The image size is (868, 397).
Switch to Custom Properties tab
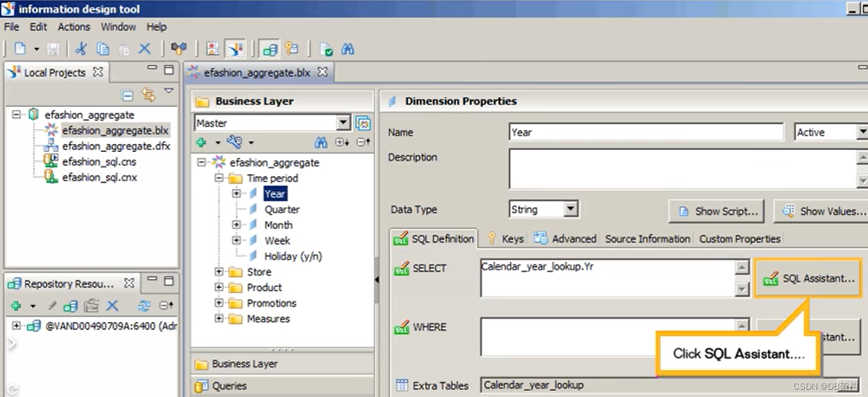pos(740,238)
